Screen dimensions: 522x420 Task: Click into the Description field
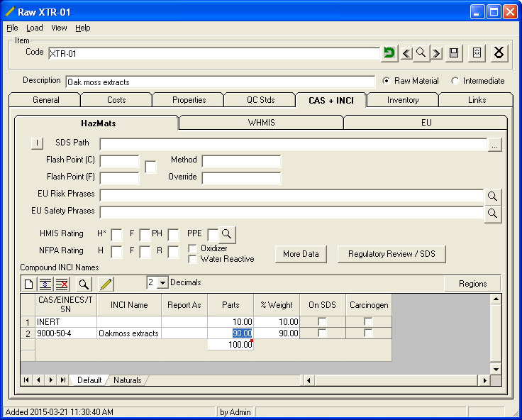point(220,82)
